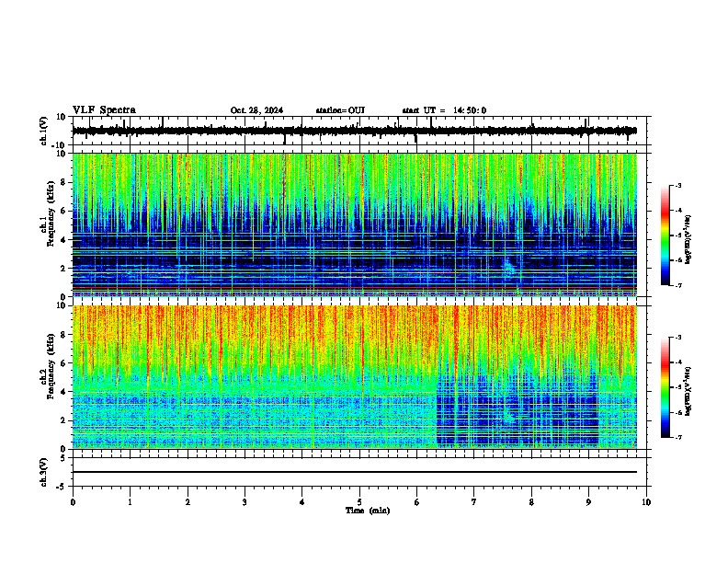728x563 pixels.
Task: Click the "VLF Spectra" plot title
Action: pyautogui.click(x=104, y=110)
